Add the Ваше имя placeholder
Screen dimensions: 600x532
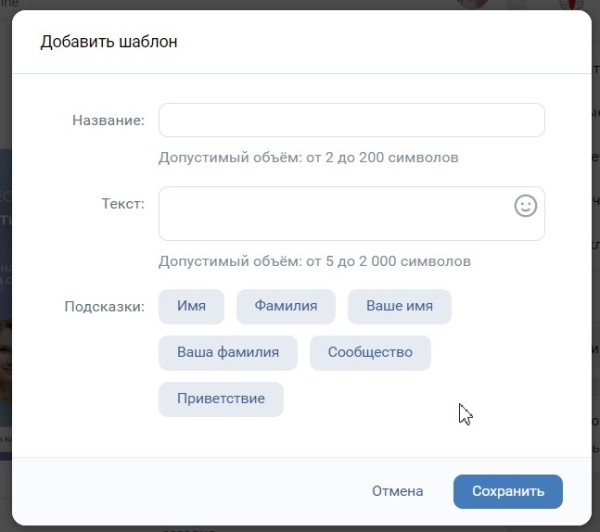pos(399,306)
